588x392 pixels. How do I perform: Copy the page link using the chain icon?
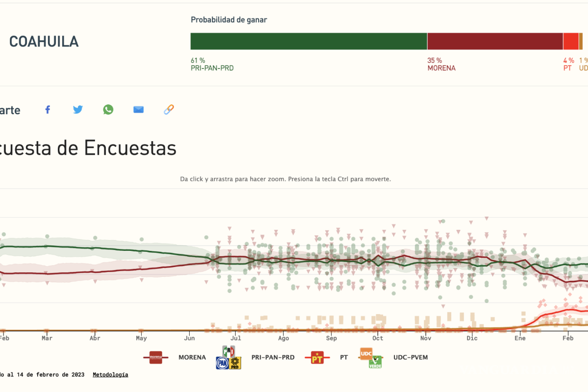click(169, 109)
